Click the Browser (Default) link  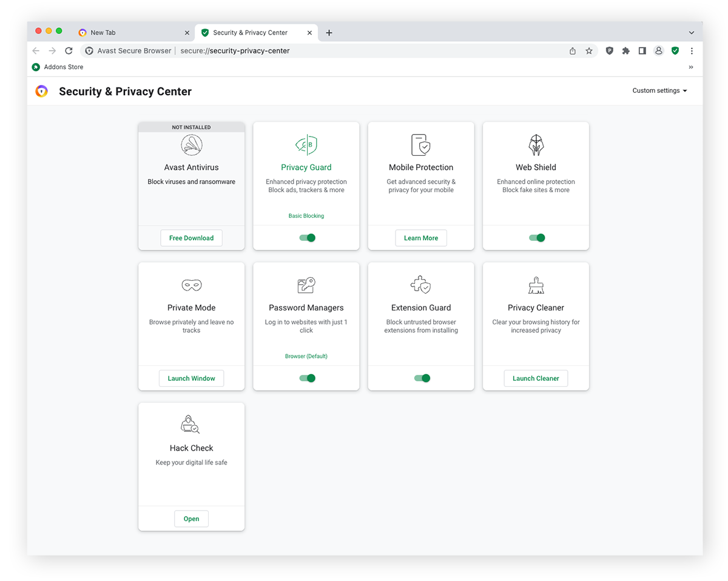click(x=306, y=356)
